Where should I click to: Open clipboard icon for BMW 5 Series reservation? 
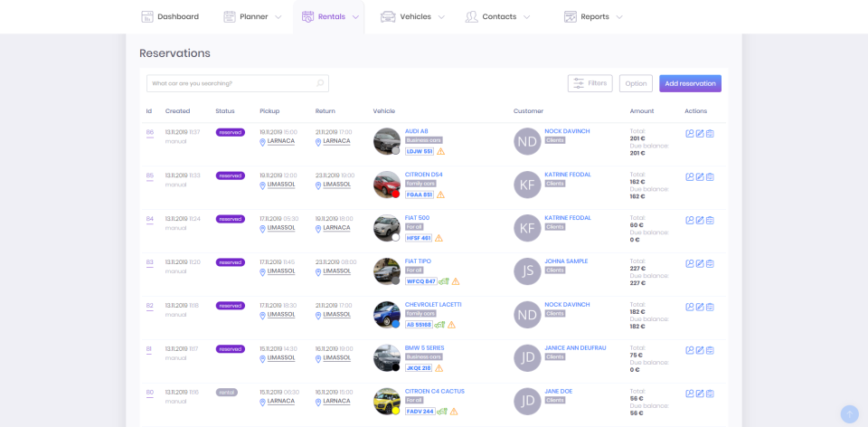[710, 350]
